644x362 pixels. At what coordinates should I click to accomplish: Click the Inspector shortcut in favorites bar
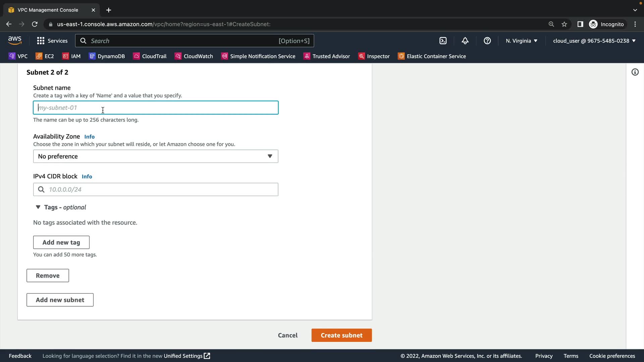pos(374,56)
